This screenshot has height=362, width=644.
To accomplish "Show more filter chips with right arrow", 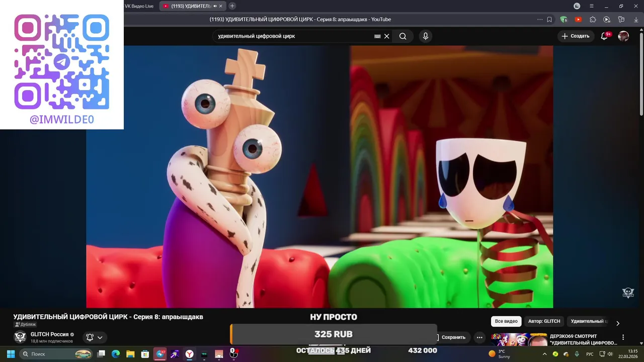I will point(618,323).
